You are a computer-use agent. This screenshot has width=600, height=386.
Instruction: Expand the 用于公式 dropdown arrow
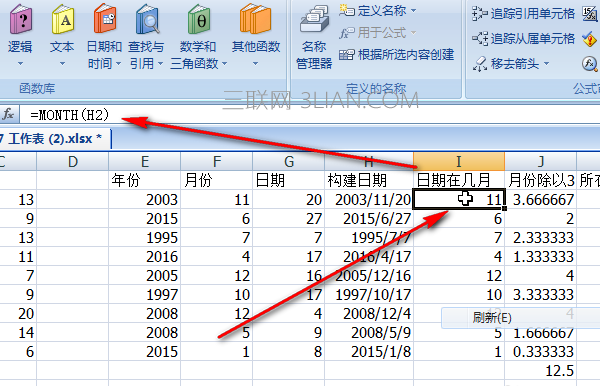(414, 33)
